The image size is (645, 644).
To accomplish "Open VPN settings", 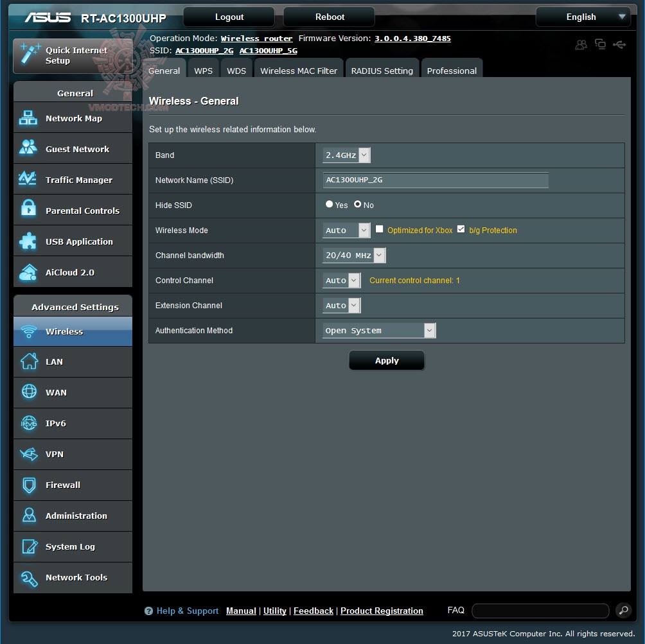I will point(73,454).
